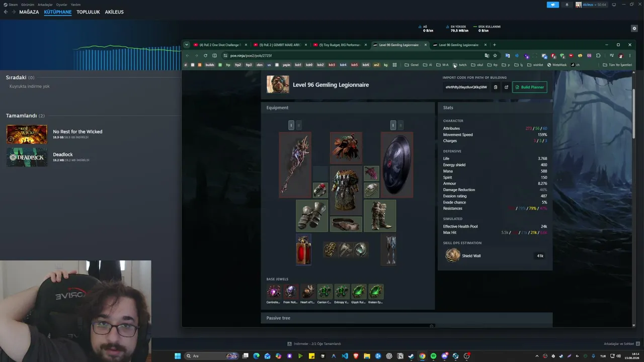
Task: Open the KÜTÜPHANE tab in Steam
Action: tap(58, 12)
